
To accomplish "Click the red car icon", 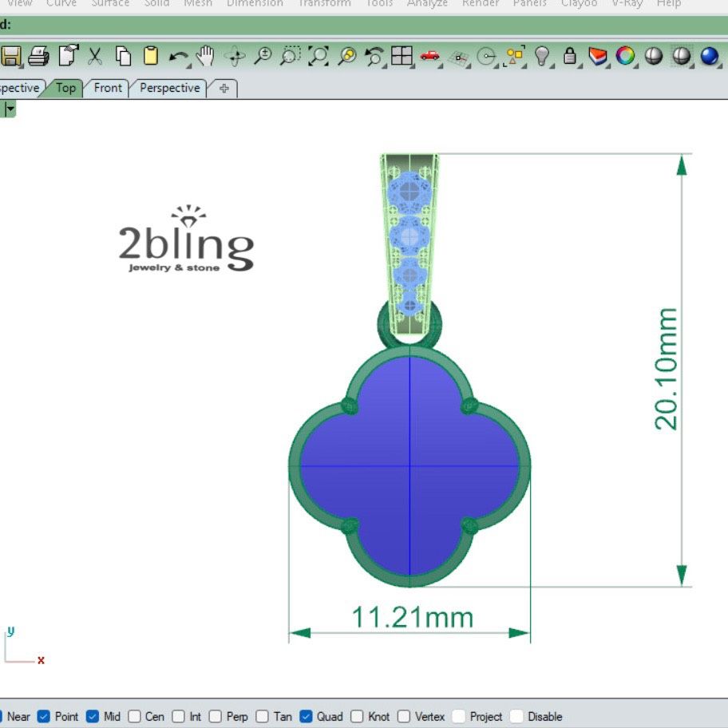I will (x=430, y=56).
